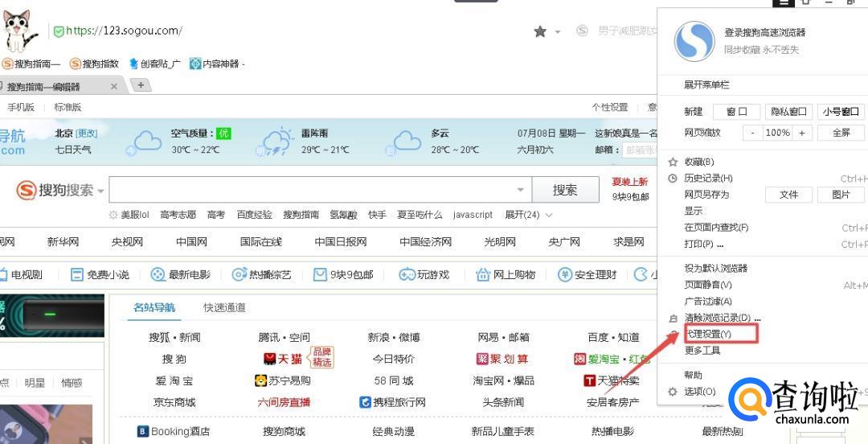This screenshot has width=868, height=444.
Task: Click the thunderstorm weather icon
Action: (275, 142)
